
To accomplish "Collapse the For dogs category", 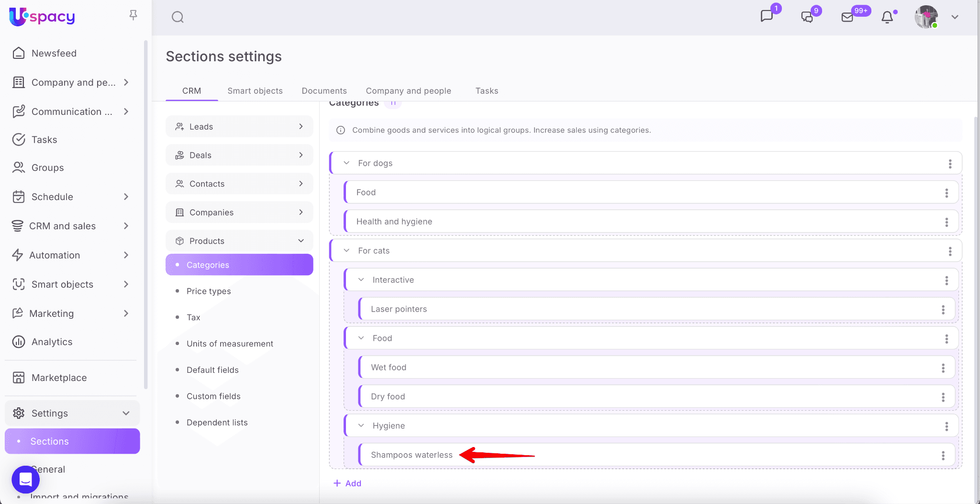I will pos(346,163).
